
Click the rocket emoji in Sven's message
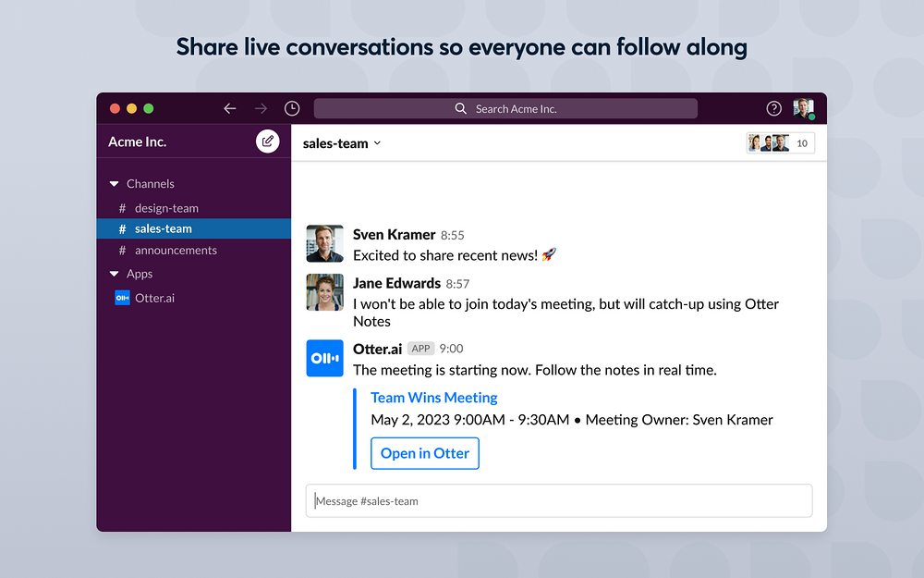tap(549, 255)
